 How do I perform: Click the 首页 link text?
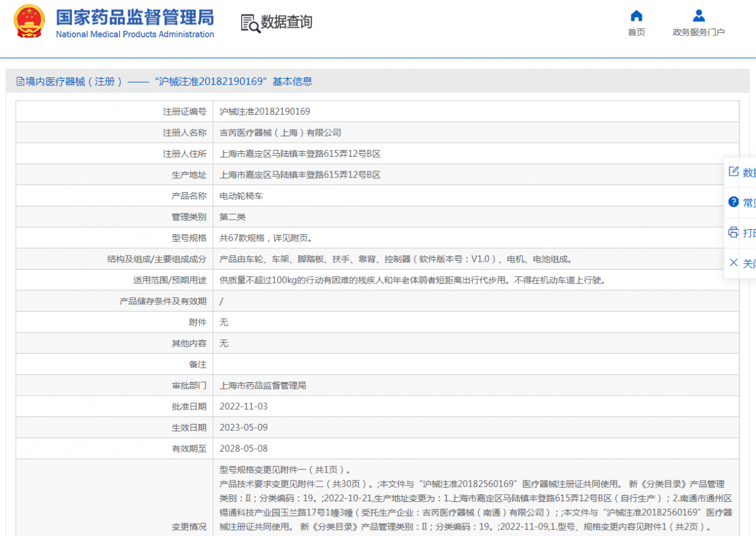coord(636,32)
